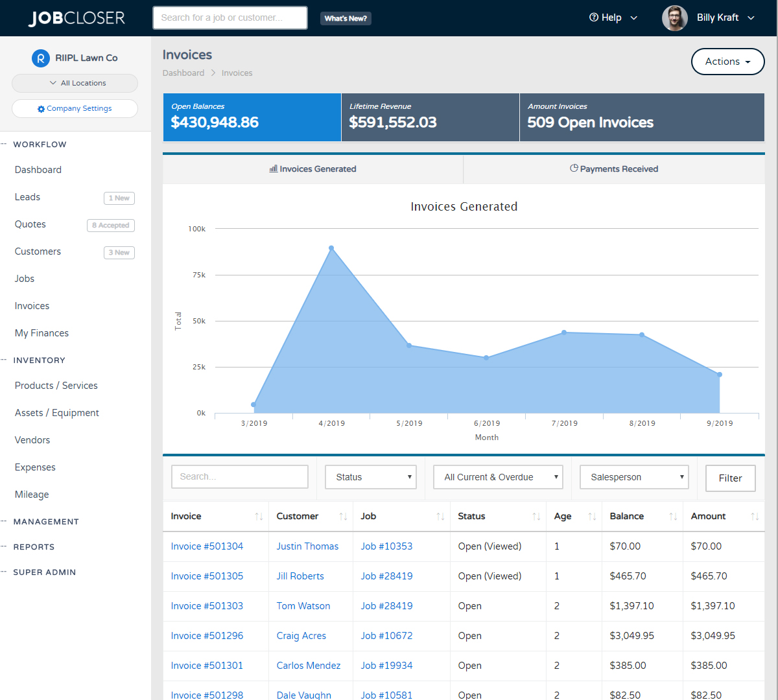778x700 pixels.
Task: Open the Status dropdown
Action: click(x=370, y=476)
